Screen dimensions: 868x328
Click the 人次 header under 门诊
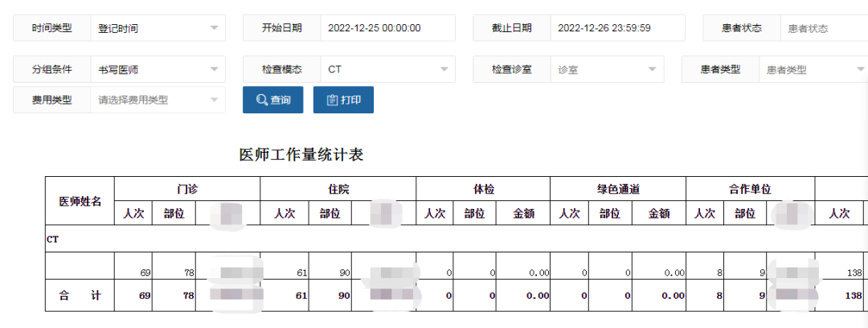(133, 214)
